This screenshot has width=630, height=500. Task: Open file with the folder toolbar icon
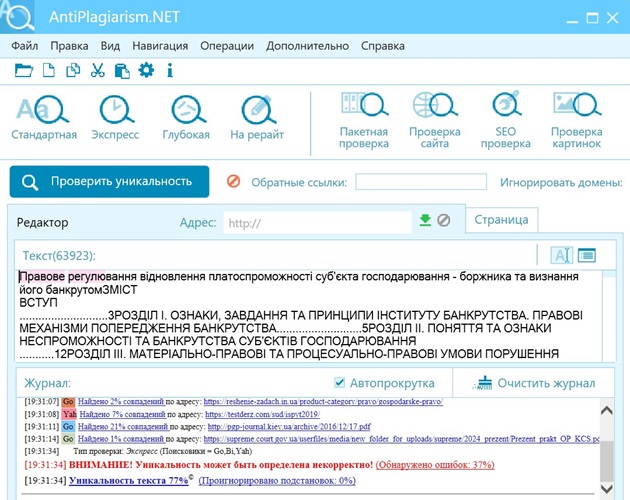(x=24, y=71)
